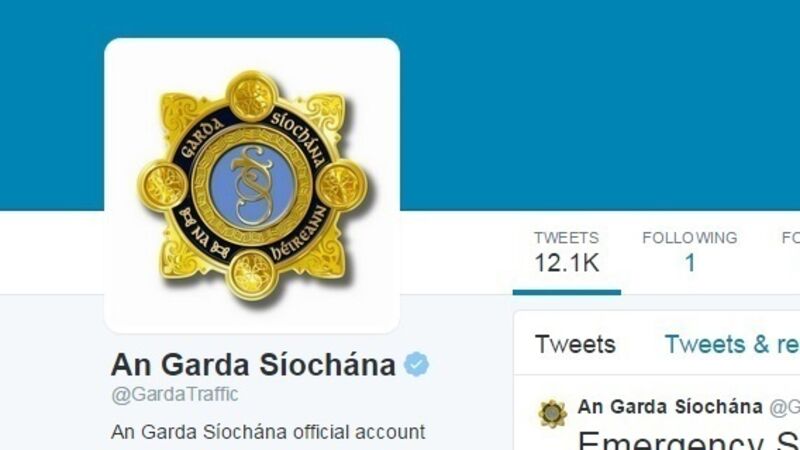Open the large Garda badge profile picture
800x450 pixels.
coord(252,186)
